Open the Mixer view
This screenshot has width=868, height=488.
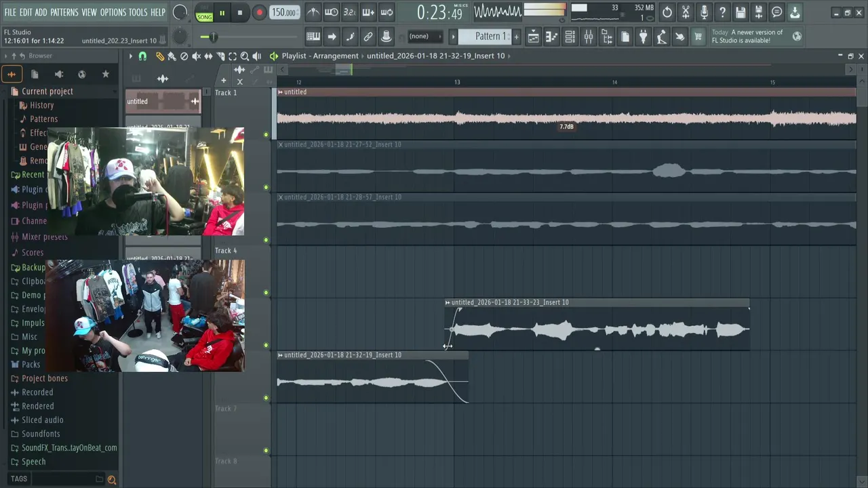tap(589, 37)
